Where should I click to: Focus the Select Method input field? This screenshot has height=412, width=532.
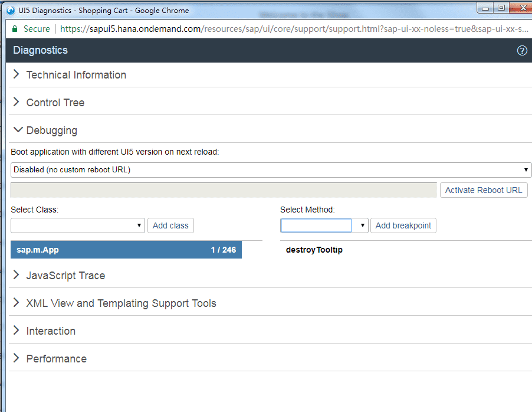point(316,225)
